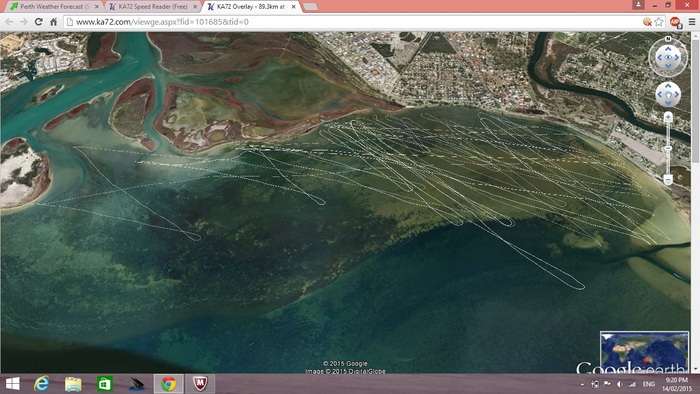Click the zoom slider handle

tap(668, 148)
